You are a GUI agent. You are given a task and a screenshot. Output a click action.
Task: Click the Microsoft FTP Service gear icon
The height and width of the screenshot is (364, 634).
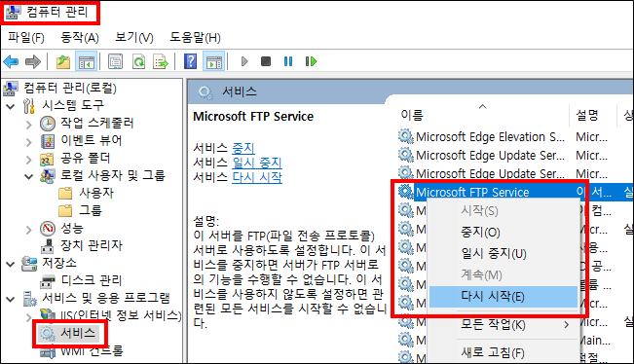pos(405,192)
